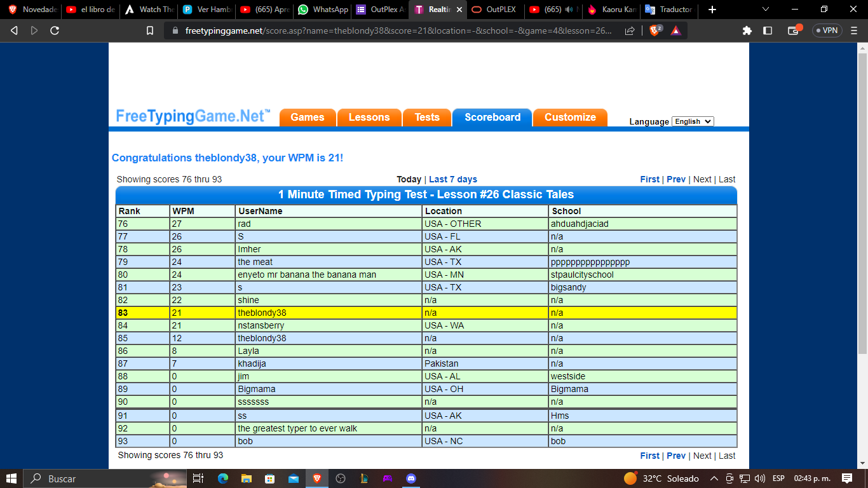This screenshot has width=868, height=488.
Task: Click username khadija
Action: 252,363
